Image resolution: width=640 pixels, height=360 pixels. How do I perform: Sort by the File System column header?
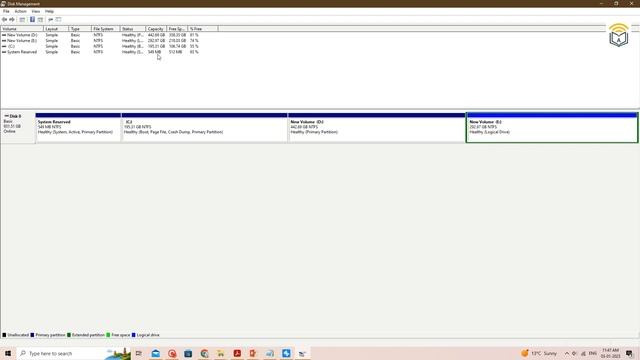106,29
